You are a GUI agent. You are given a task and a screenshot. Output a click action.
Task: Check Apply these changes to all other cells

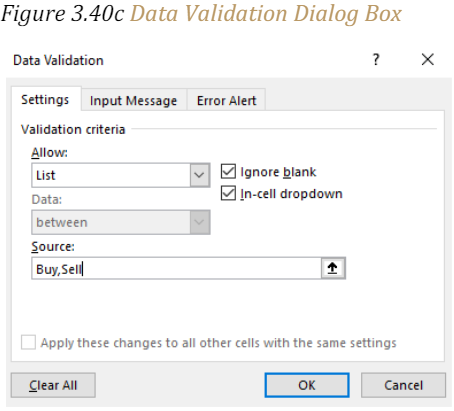click(x=28, y=342)
